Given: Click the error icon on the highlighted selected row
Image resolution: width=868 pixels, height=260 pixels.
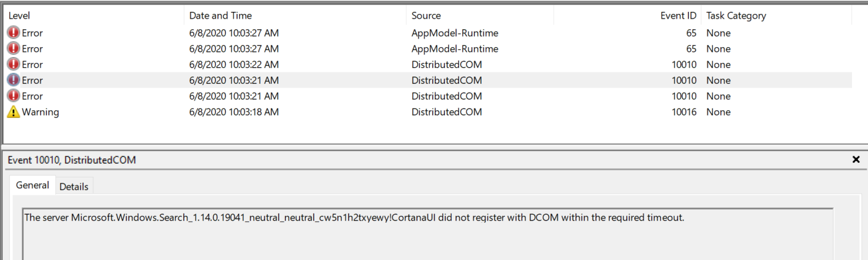Looking at the screenshot, I should [13, 80].
